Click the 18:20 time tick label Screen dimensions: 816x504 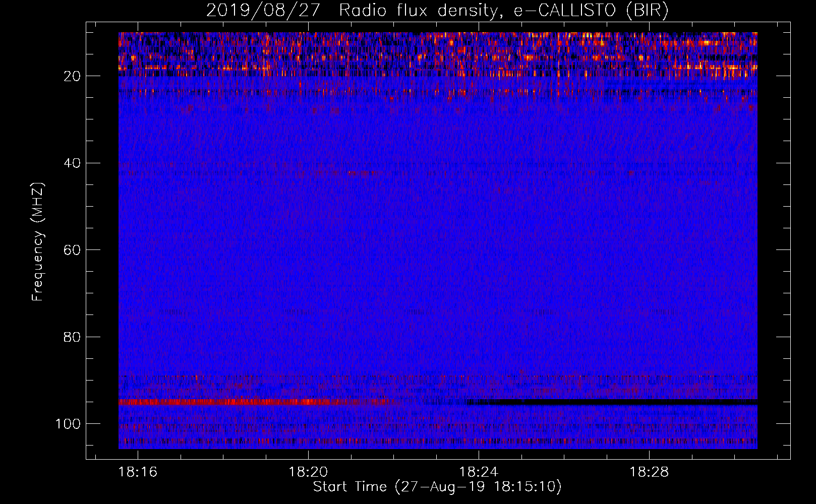point(308,472)
